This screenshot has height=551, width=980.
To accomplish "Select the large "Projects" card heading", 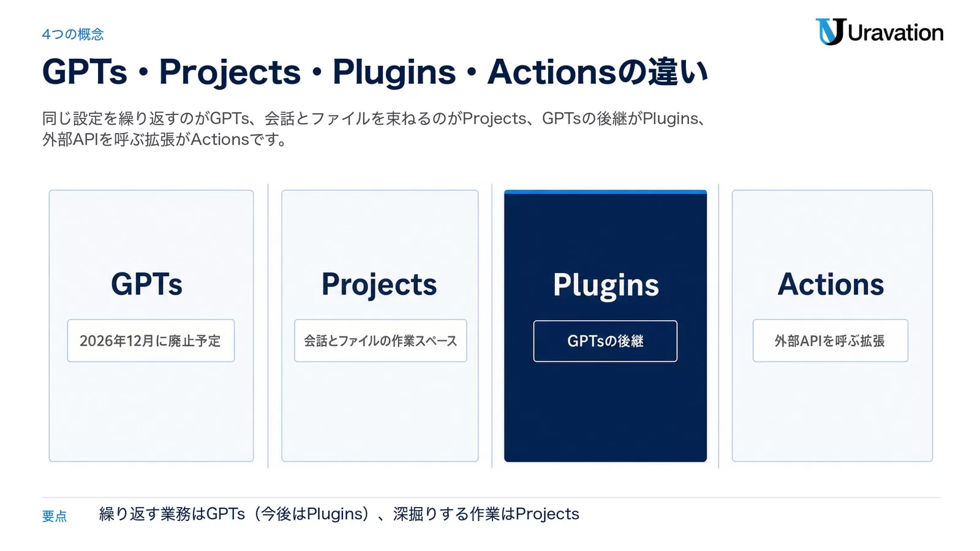I will [379, 285].
